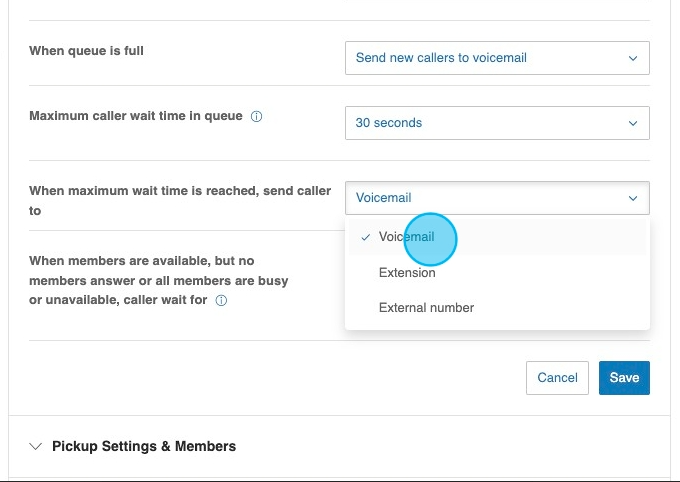Expand Pickup Settings & Members via chevron
Viewport: 680px width, 482px height.
[37, 446]
